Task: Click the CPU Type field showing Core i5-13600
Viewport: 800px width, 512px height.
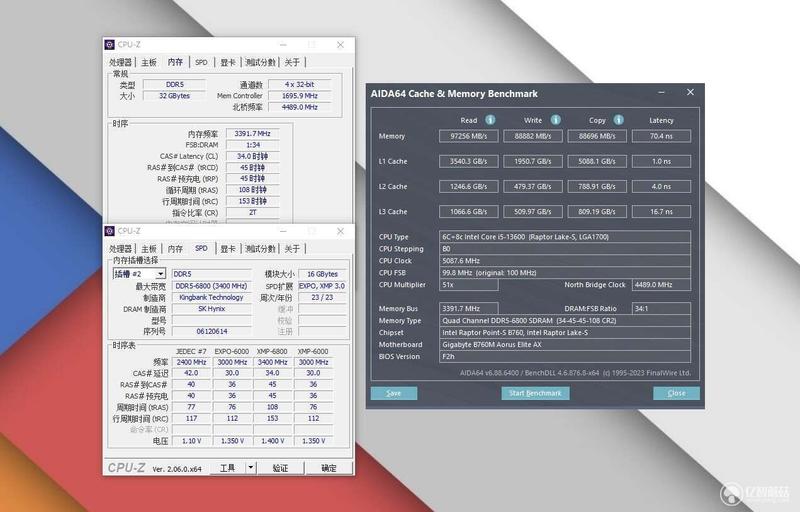Action: click(565, 237)
